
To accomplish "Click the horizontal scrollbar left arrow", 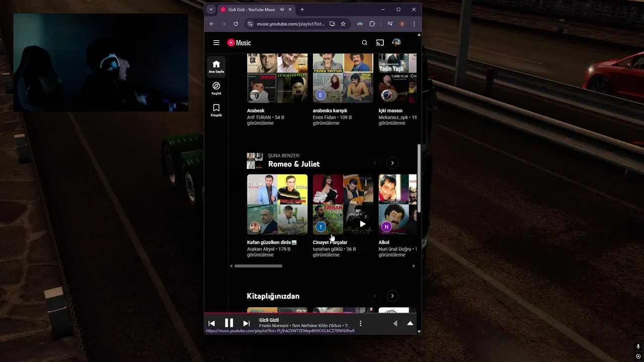I will click(x=231, y=266).
